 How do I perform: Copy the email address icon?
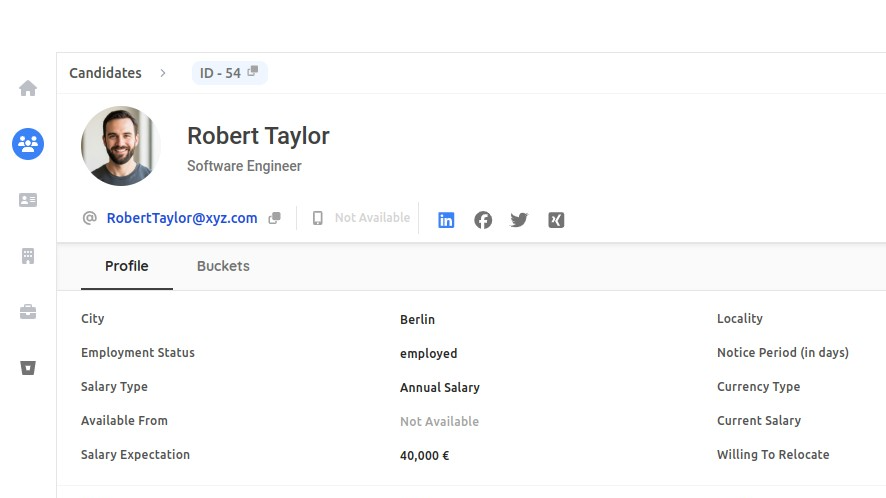[x=275, y=218]
